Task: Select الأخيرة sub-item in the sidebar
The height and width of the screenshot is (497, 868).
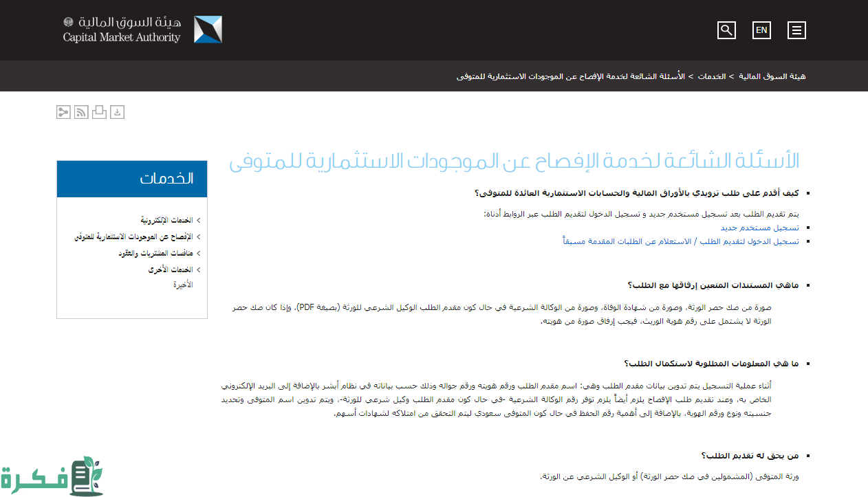Action: click(x=183, y=284)
